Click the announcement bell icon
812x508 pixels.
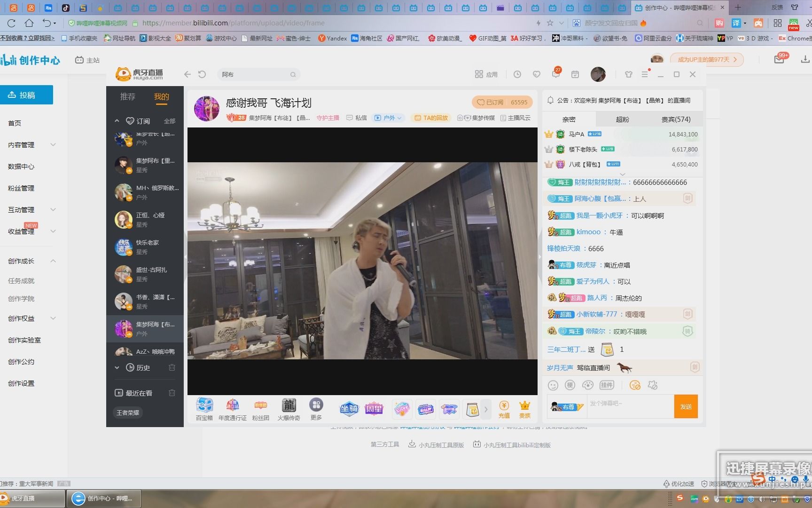[x=550, y=100]
